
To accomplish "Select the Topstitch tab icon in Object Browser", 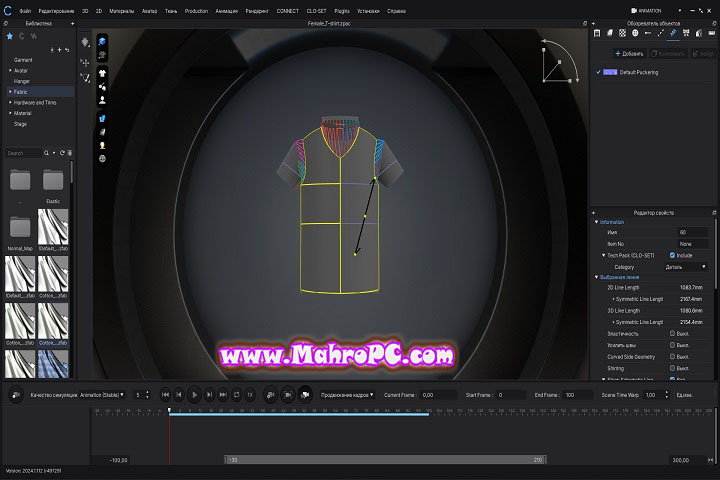I will pos(661,33).
